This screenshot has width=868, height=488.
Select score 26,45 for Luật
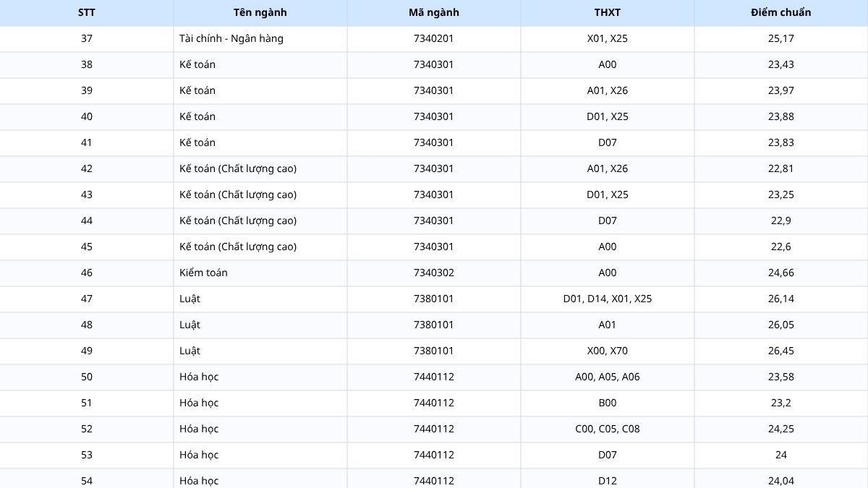click(781, 351)
